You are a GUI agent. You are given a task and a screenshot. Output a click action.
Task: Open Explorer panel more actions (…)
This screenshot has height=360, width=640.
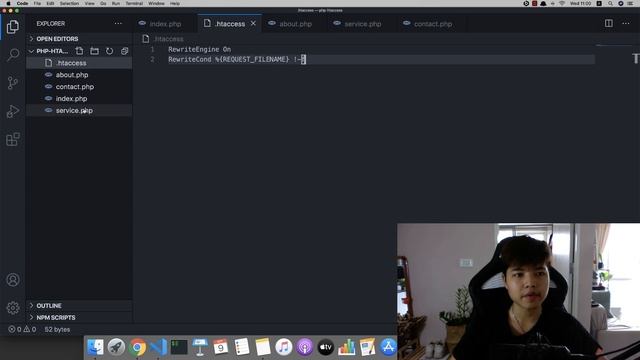pyautogui.click(x=118, y=24)
